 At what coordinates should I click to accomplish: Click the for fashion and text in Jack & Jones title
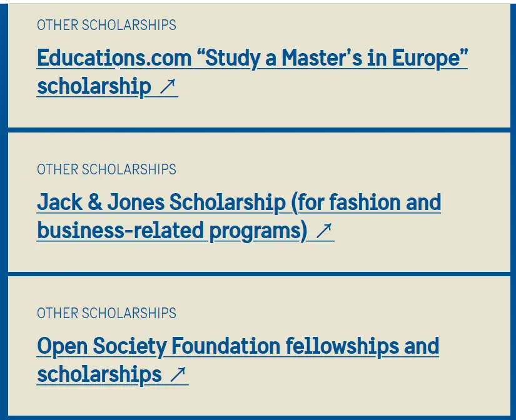(366, 202)
